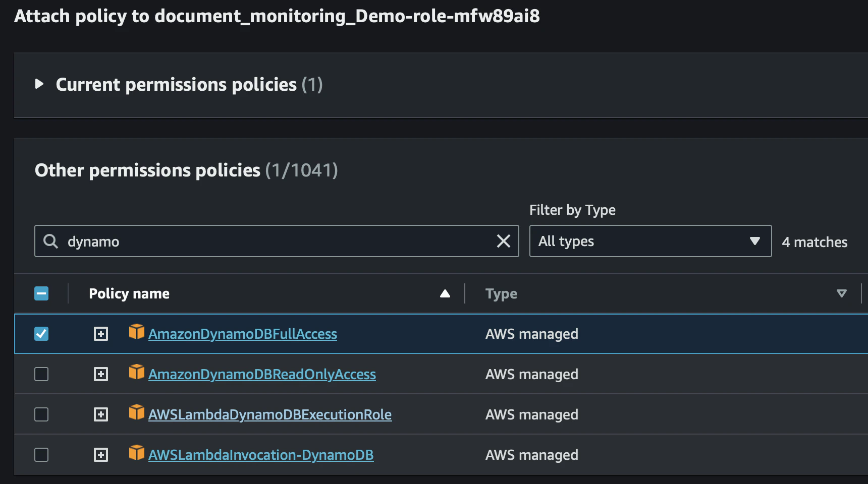
Task: Click the Policy name column header
Action: [129, 293]
